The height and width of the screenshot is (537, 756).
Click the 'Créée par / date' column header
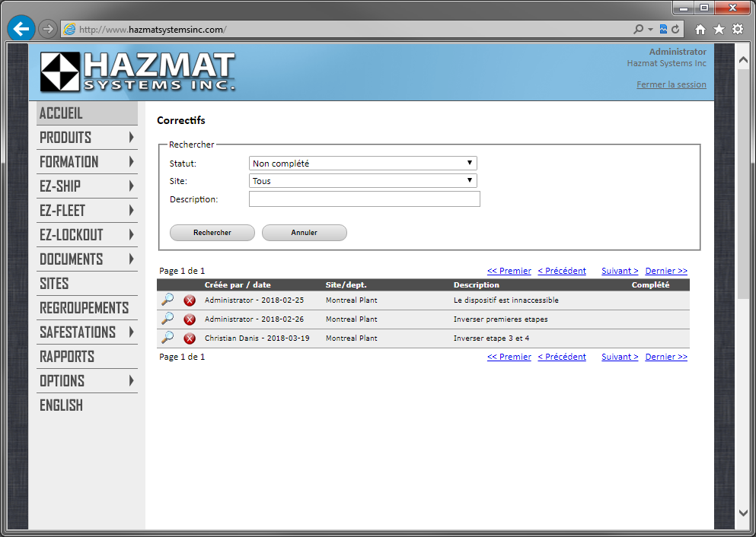click(238, 284)
